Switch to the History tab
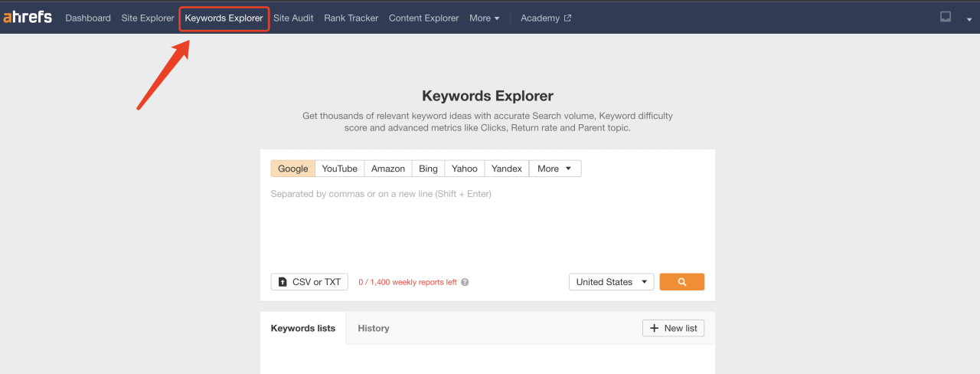Screen dimensions: 980x374 374,328
